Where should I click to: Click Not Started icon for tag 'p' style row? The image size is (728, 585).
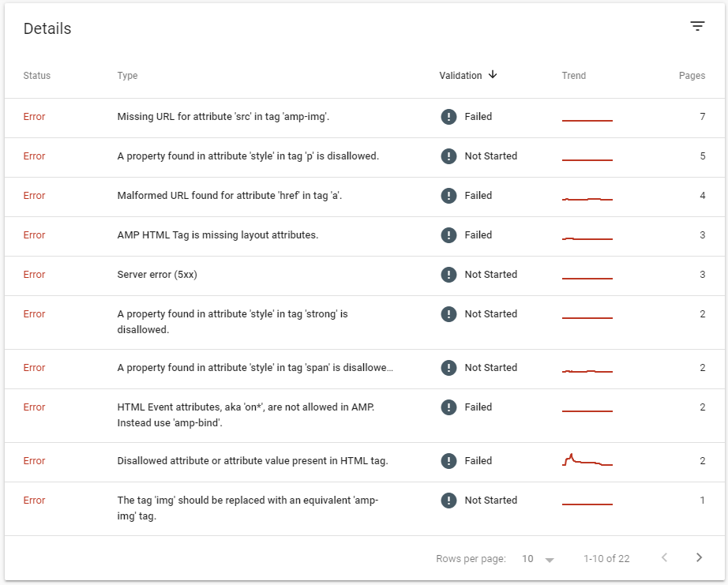448,156
